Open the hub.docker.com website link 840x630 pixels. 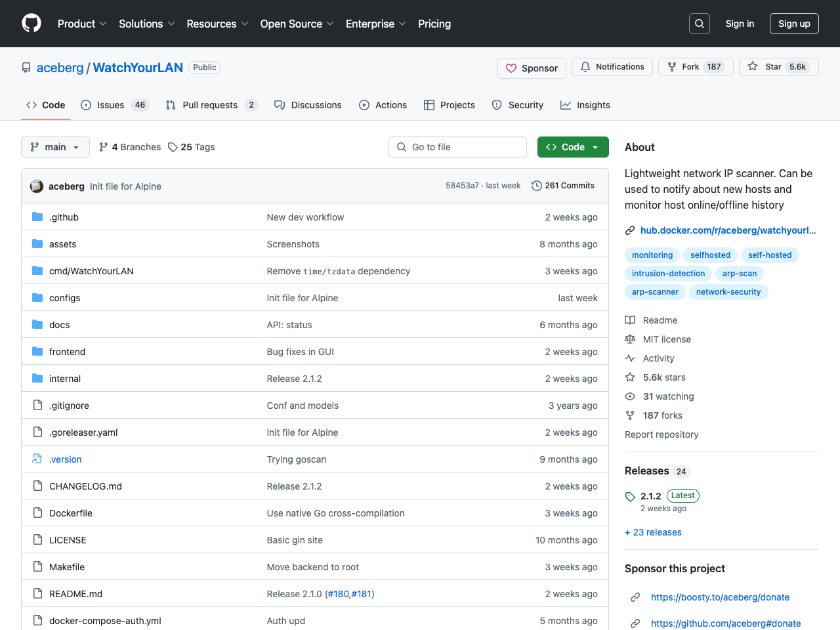pos(728,230)
